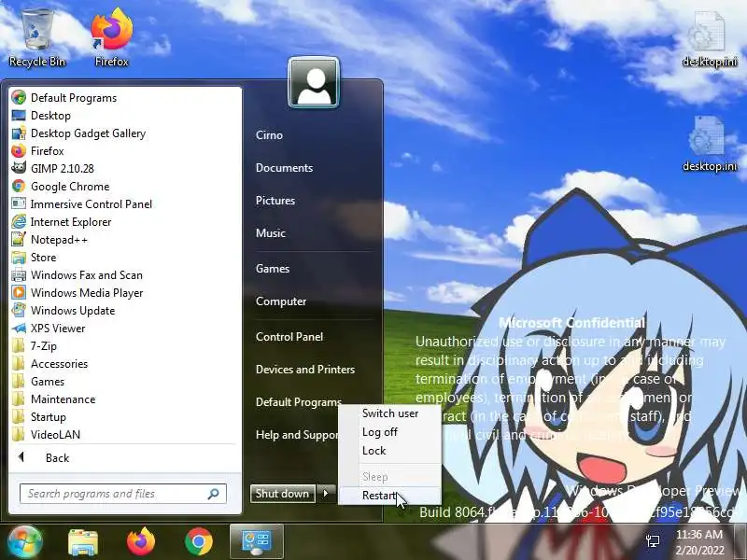Choose Lock from power menu
747x560 pixels.
point(374,451)
